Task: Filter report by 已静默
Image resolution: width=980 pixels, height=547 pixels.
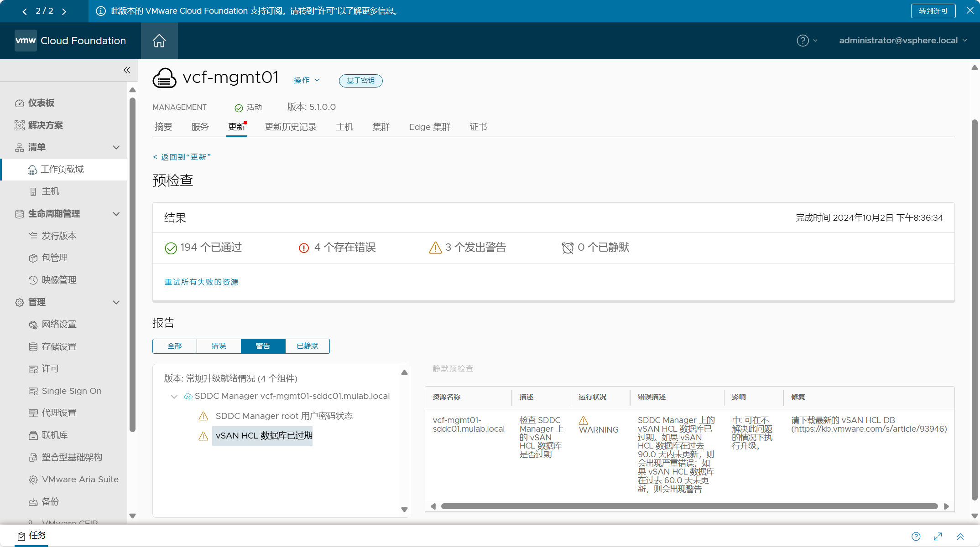Action: [307, 346]
